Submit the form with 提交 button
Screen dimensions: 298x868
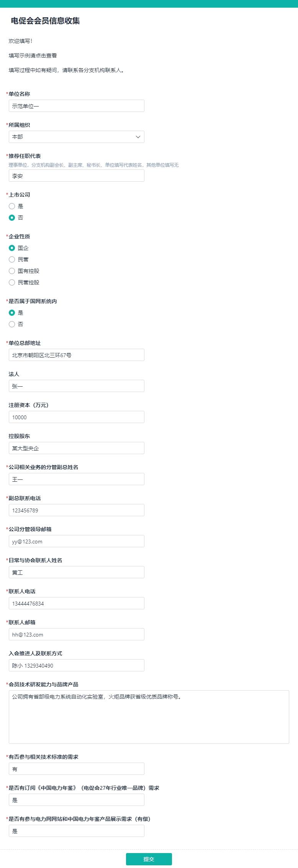coord(149,859)
